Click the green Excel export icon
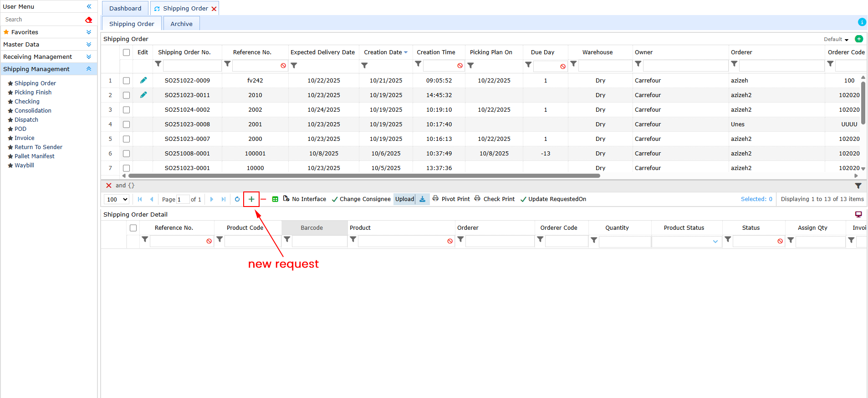 tap(275, 199)
